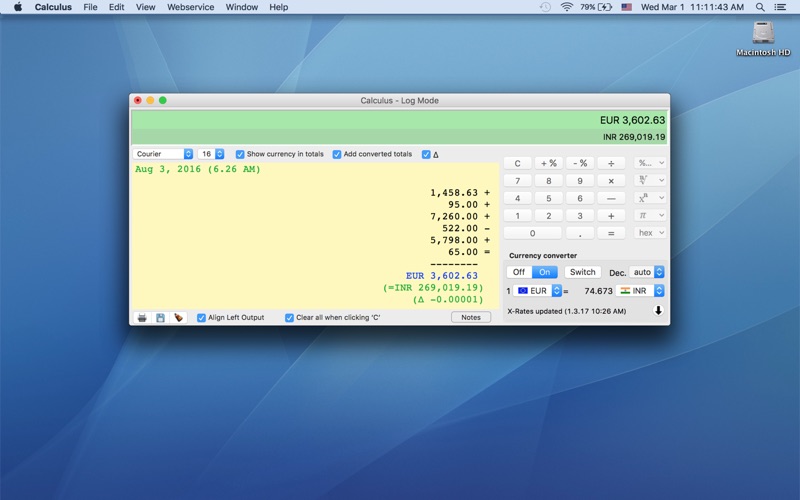Open the percent functions dropdown
800x500 pixels.
(651, 163)
